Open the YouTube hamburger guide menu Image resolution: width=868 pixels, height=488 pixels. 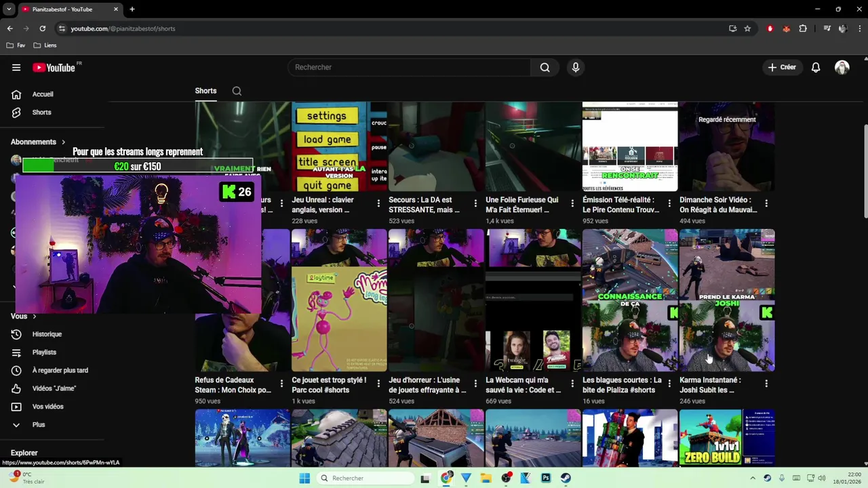16,67
